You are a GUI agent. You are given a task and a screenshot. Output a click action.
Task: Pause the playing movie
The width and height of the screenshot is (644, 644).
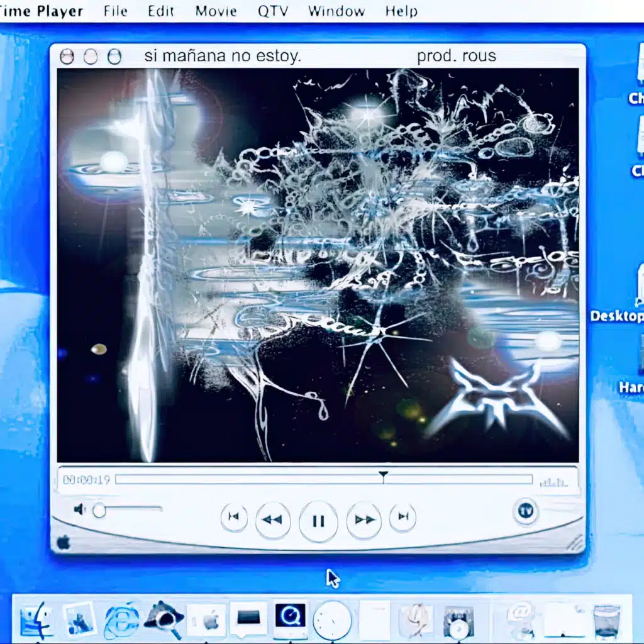coord(318,521)
